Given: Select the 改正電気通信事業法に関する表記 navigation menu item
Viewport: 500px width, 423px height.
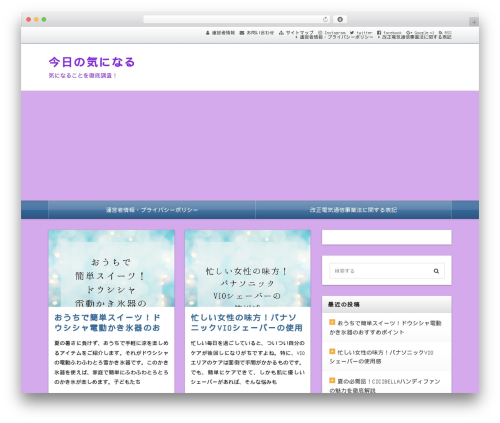Looking at the screenshot, I should coord(353,210).
